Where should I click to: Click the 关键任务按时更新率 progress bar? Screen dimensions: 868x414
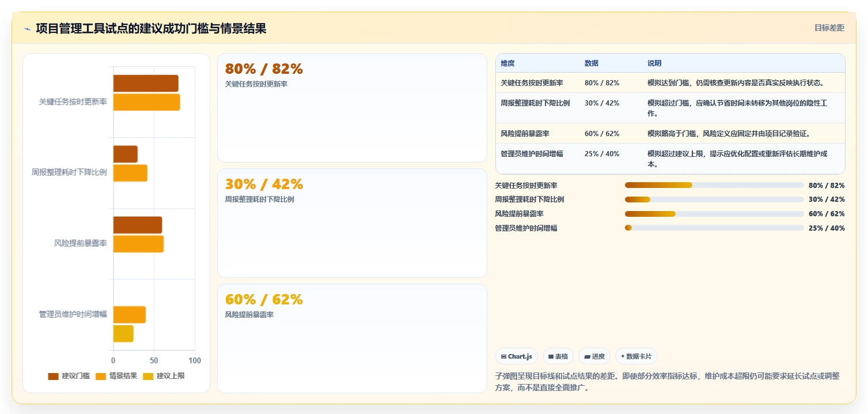pos(714,185)
